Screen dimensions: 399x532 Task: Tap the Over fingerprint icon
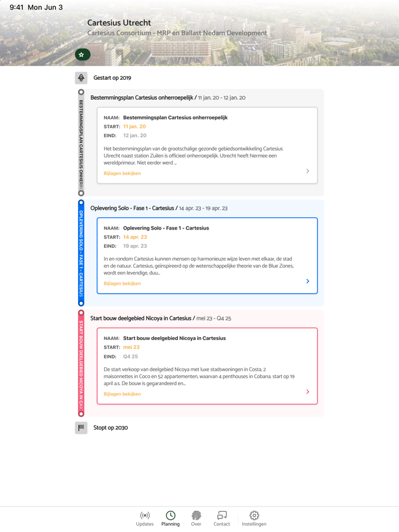tap(196, 515)
